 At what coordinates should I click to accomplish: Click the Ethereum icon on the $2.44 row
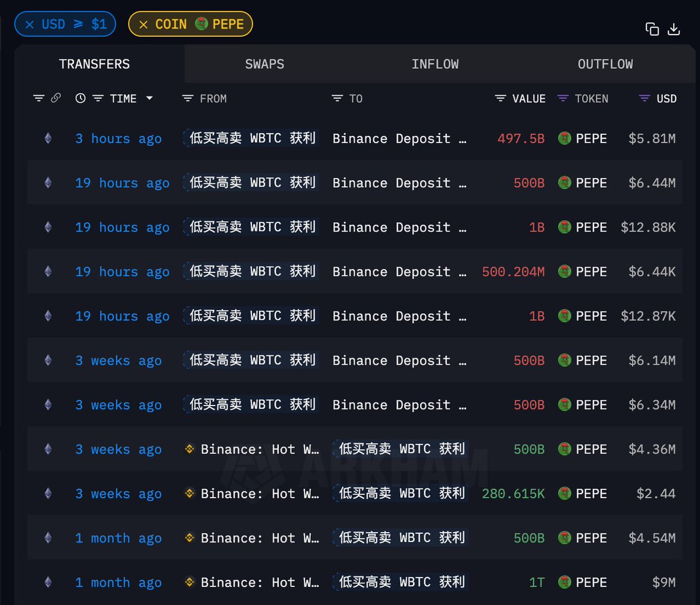point(48,493)
